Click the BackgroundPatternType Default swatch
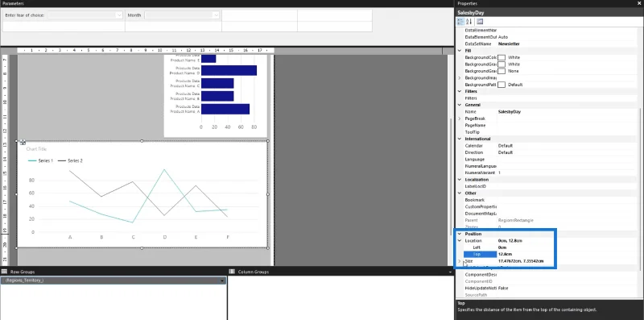 (502, 85)
